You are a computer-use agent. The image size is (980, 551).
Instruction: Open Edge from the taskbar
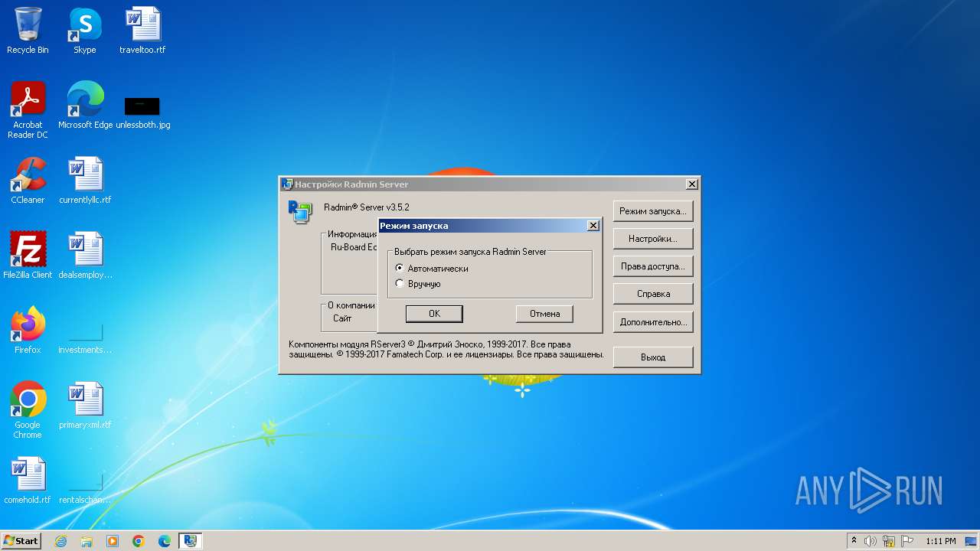pyautogui.click(x=165, y=541)
